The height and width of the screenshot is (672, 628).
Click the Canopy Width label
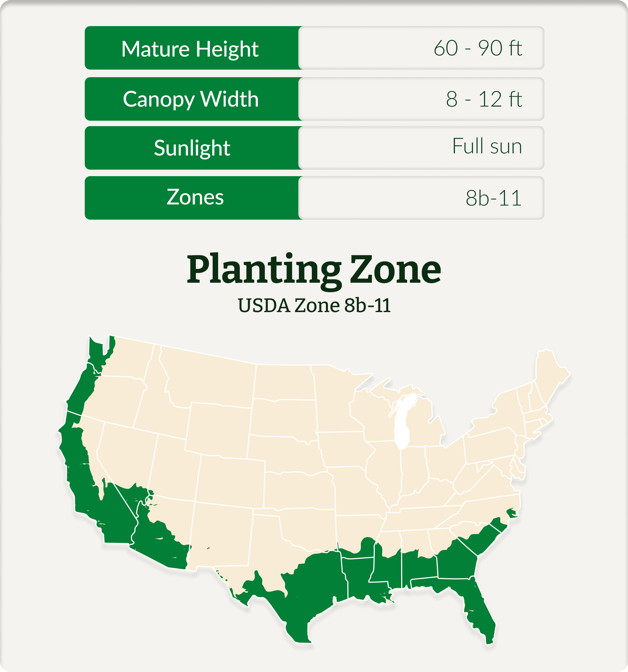click(x=190, y=99)
